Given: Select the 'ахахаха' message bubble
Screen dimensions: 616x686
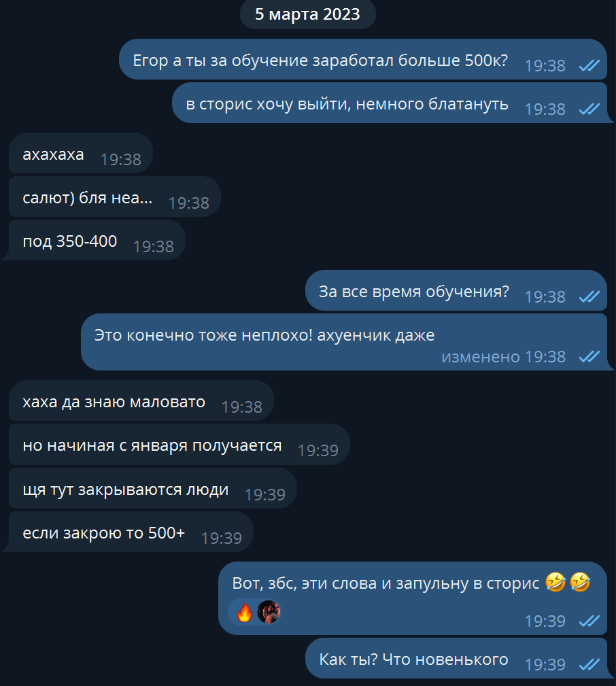Looking at the screenshot, I should click(x=81, y=154).
